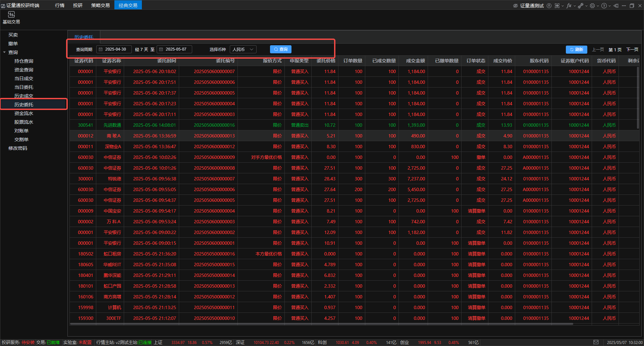Click the 300ETF security name cell
The image size is (644, 346).
coord(114,318)
